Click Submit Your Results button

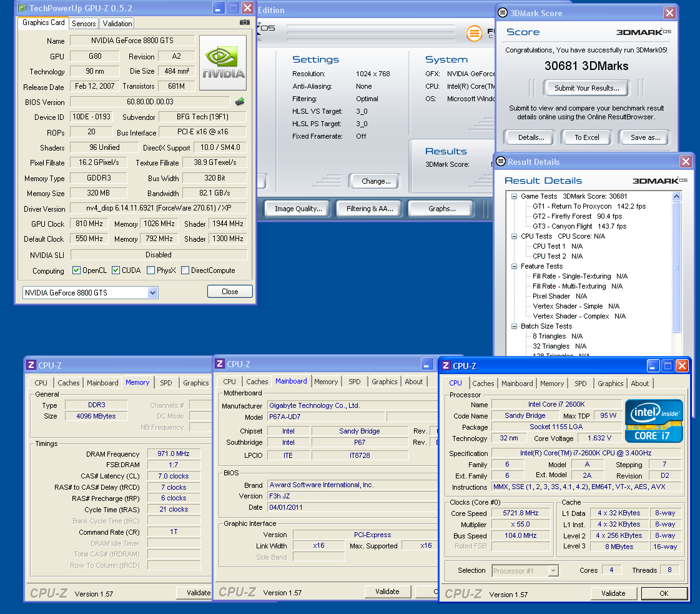[586, 88]
